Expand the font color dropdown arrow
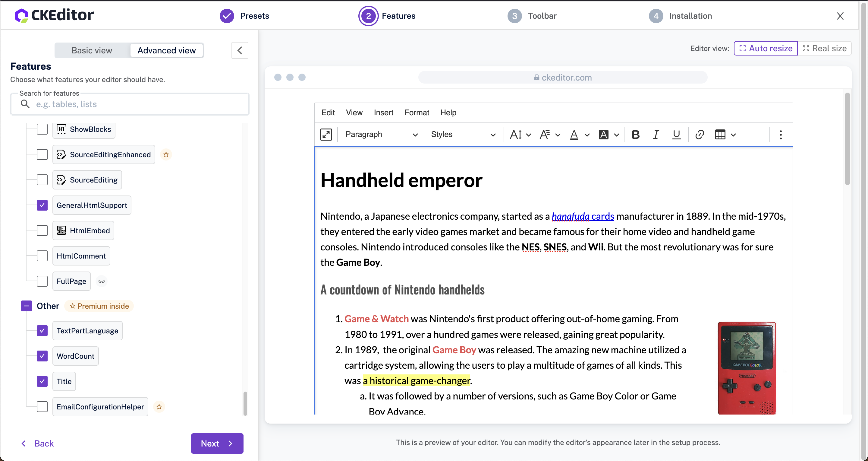The width and height of the screenshot is (868, 461). pos(587,135)
